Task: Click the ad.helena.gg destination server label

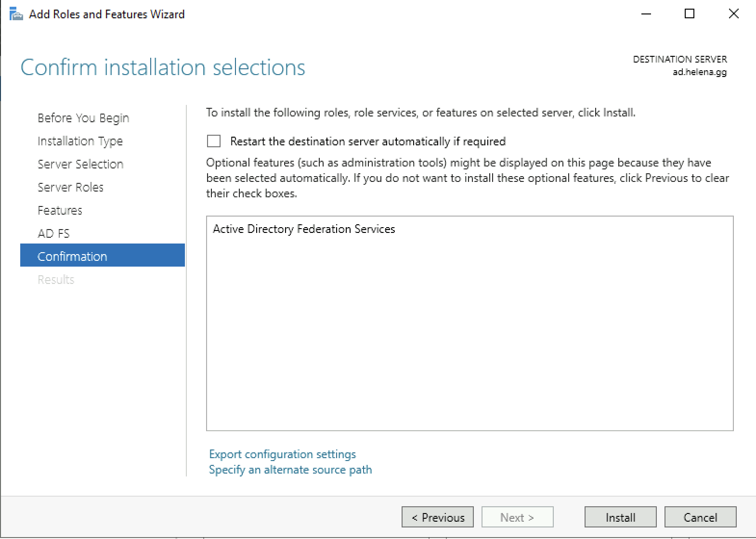Action: point(699,72)
